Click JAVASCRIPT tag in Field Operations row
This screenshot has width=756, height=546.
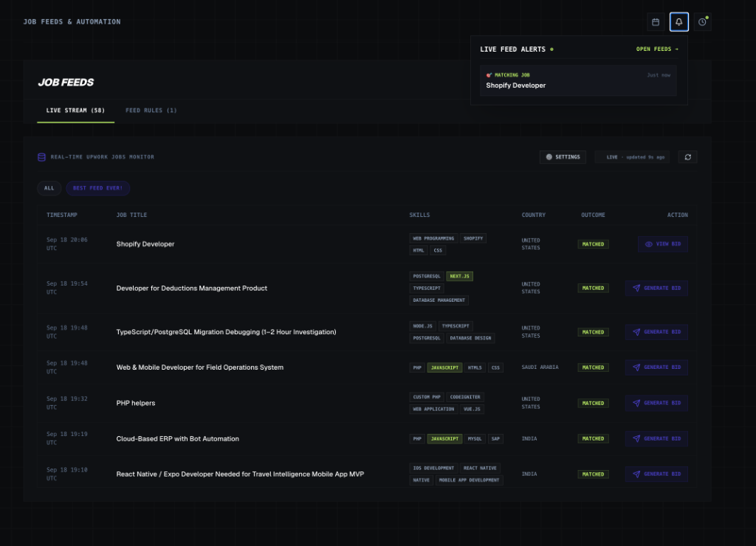point(444,367)
